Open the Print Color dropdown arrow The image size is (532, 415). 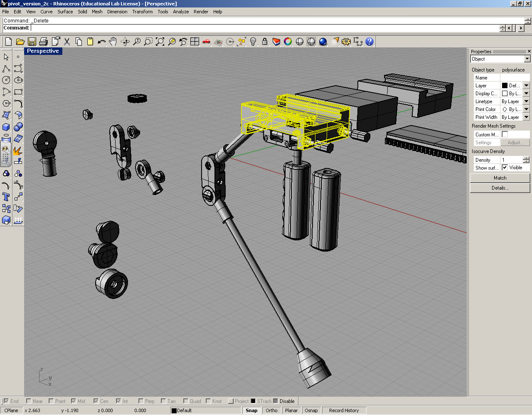(527, 109)
